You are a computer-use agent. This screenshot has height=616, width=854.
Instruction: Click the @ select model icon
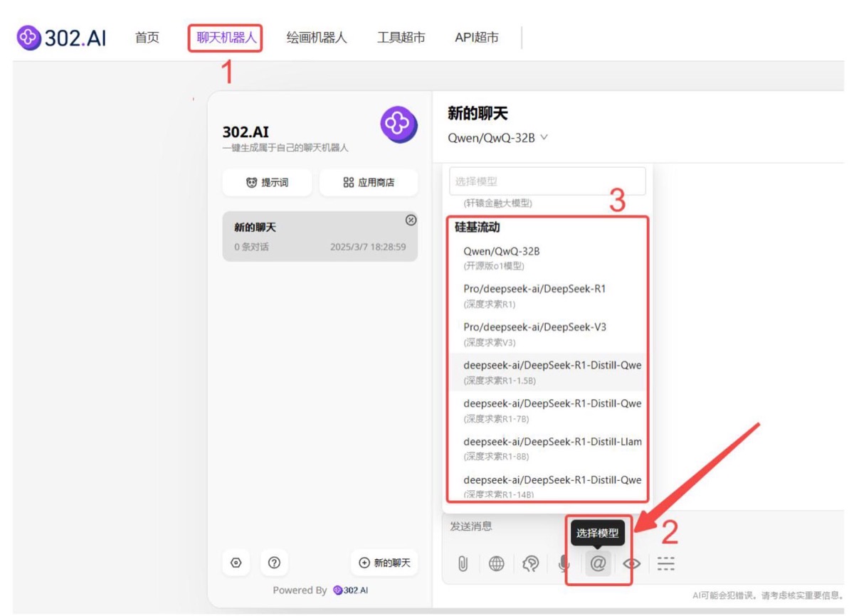point(598,563)
